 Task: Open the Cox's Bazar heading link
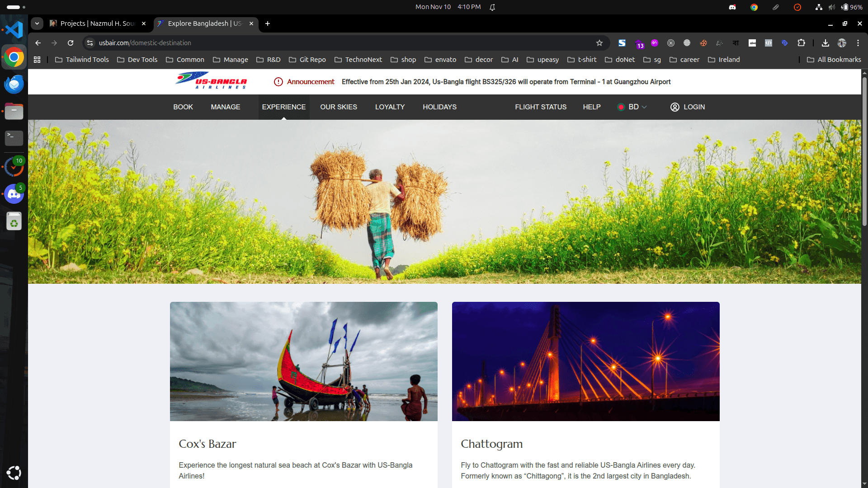pyautogui.click(x=207, y=444)
